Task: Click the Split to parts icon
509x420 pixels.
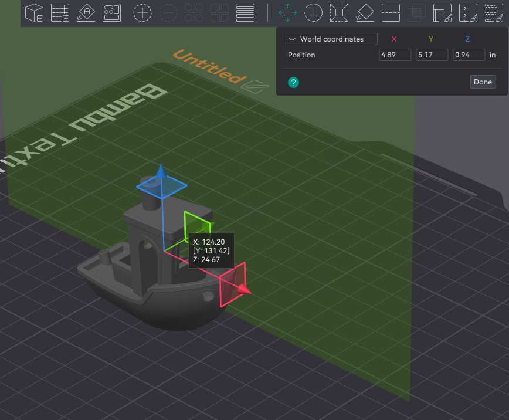Action: tap(219, 13)
